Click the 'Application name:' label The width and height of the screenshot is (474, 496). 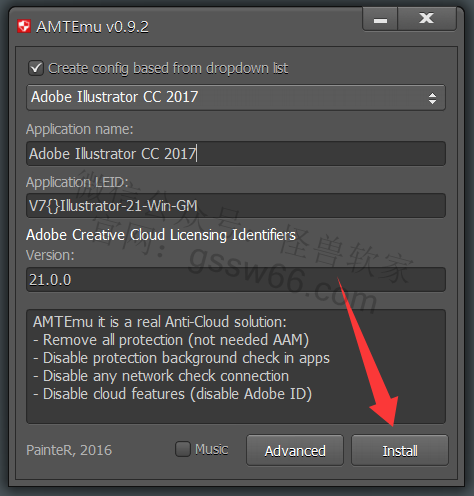point(80,129)
